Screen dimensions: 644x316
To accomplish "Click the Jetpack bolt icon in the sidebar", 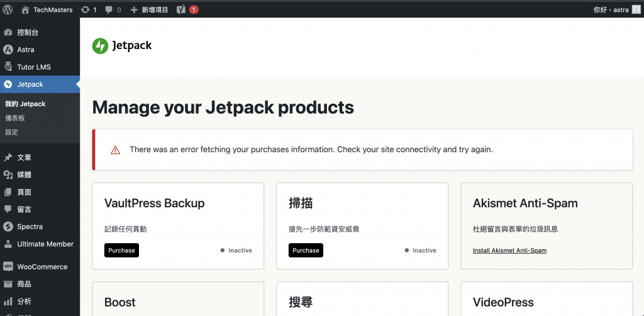I will point(8,84).
